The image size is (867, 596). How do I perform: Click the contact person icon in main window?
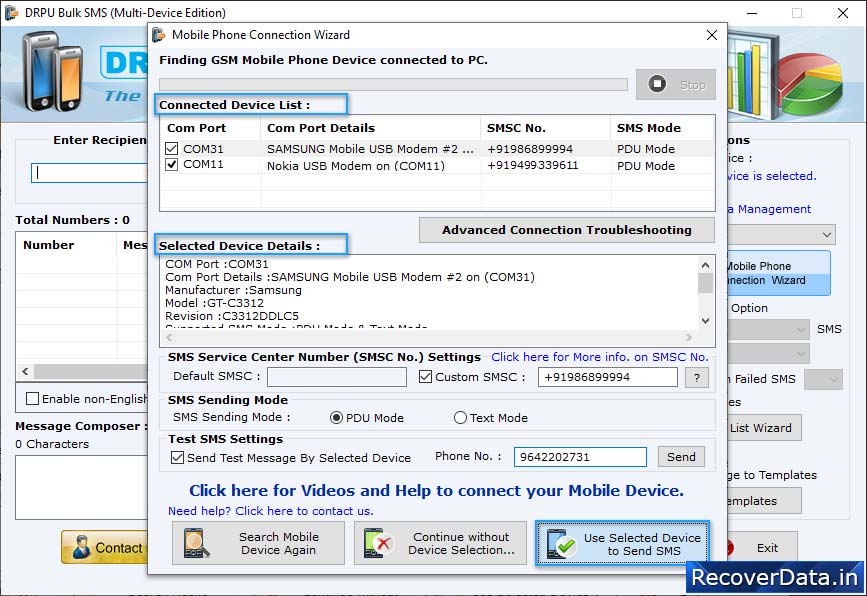point(81,547)
